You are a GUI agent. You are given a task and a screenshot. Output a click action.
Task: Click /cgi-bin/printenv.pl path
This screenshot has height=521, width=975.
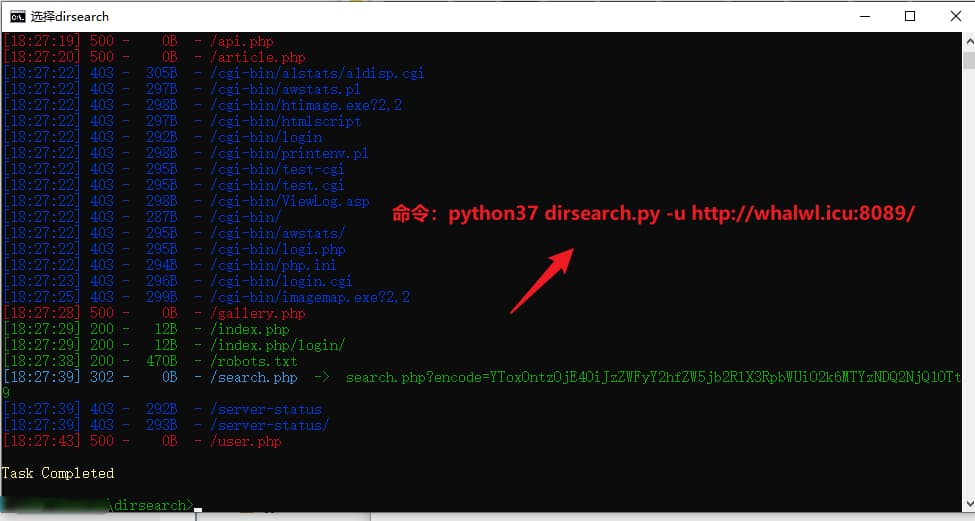tap(289, 154)
